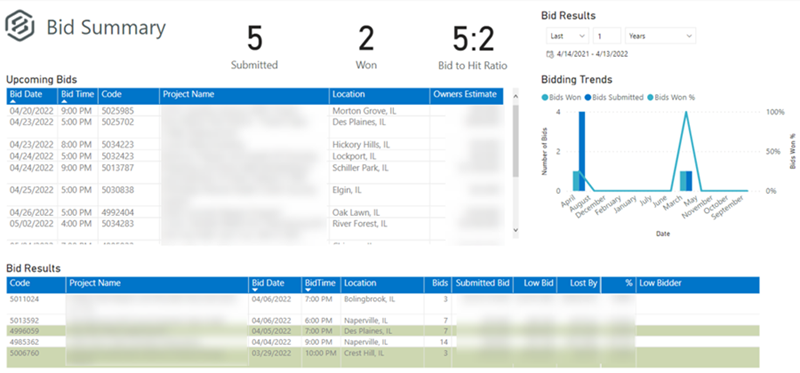Viewport: 800px width, 373px height.
Task: Select bid result row code 5011024
Action: (x=383, y=304)
